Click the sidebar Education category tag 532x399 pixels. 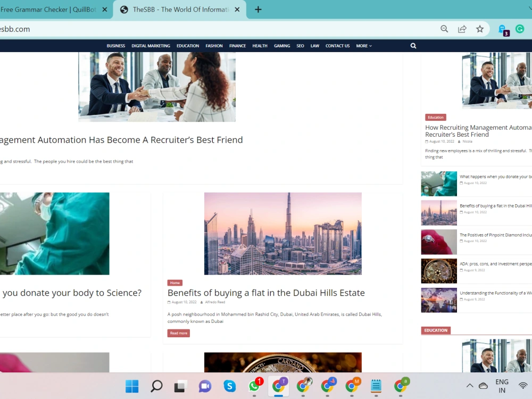(436, 118)
